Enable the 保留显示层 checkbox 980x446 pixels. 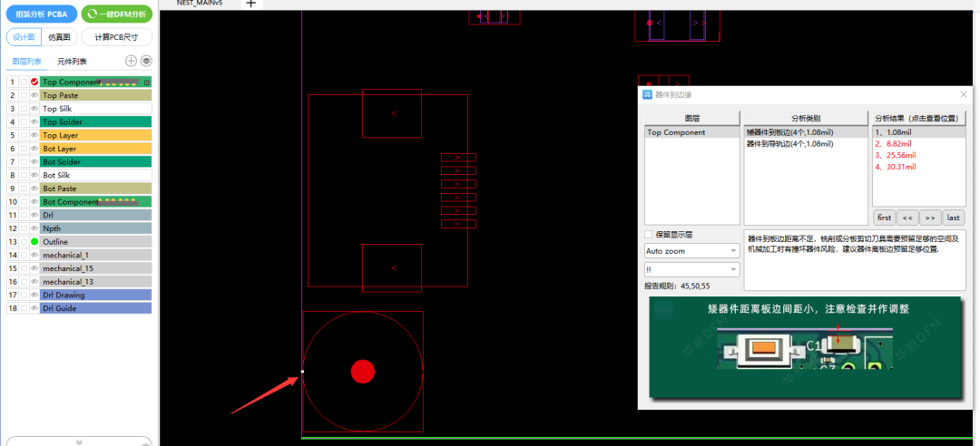click(x=650, y=234)
